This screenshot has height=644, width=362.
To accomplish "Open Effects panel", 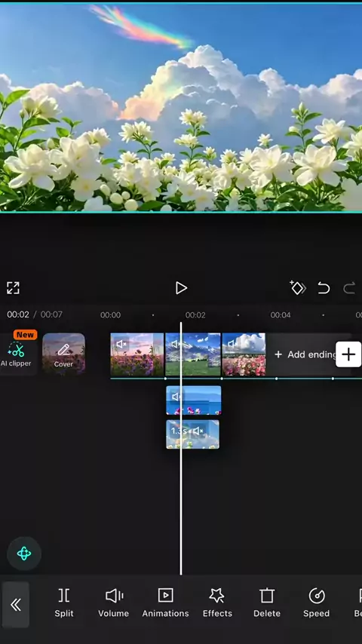I will click(x=217, y=603).
